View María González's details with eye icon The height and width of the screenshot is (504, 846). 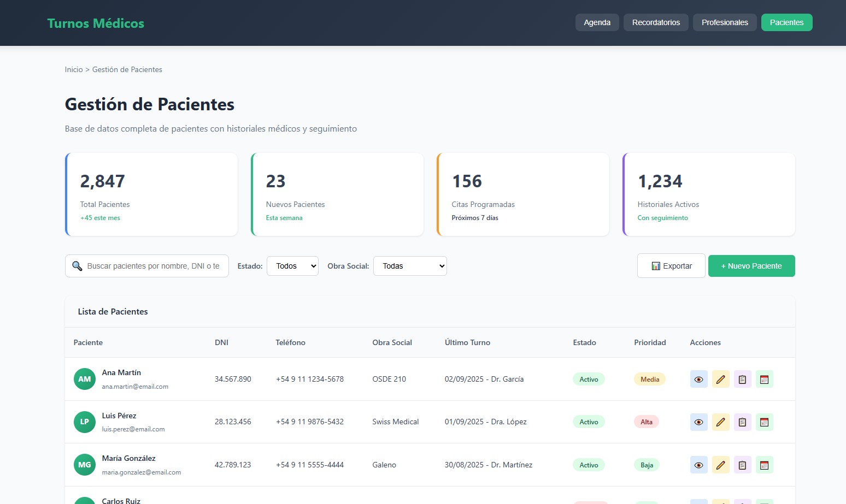(698, 465)
